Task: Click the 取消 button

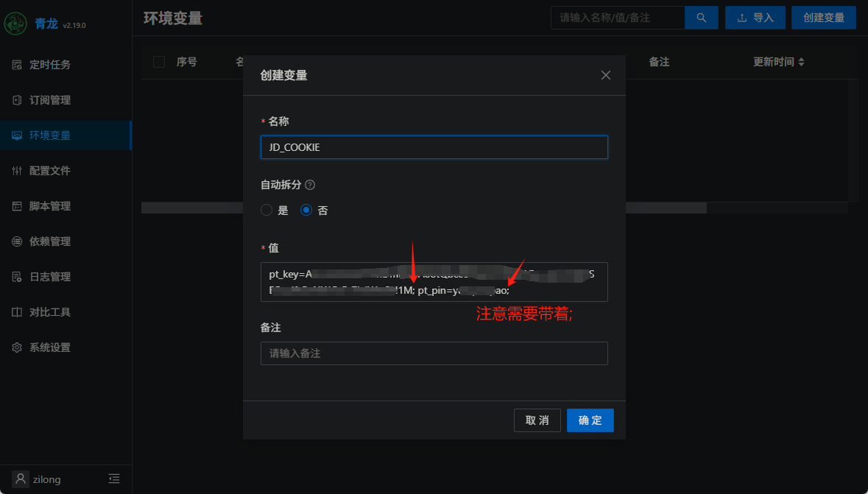Action: pyautogui.click(x=537, y=420)
